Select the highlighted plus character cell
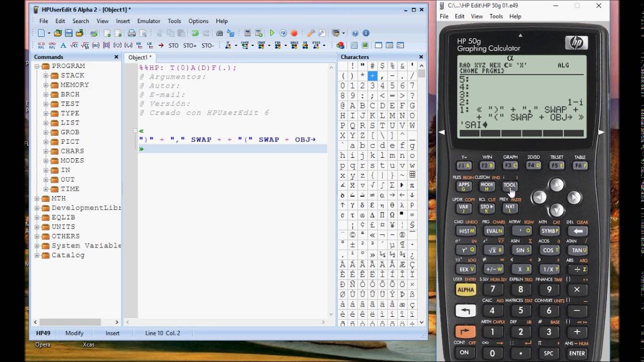 pyautogui.click(x=372, y=76)
